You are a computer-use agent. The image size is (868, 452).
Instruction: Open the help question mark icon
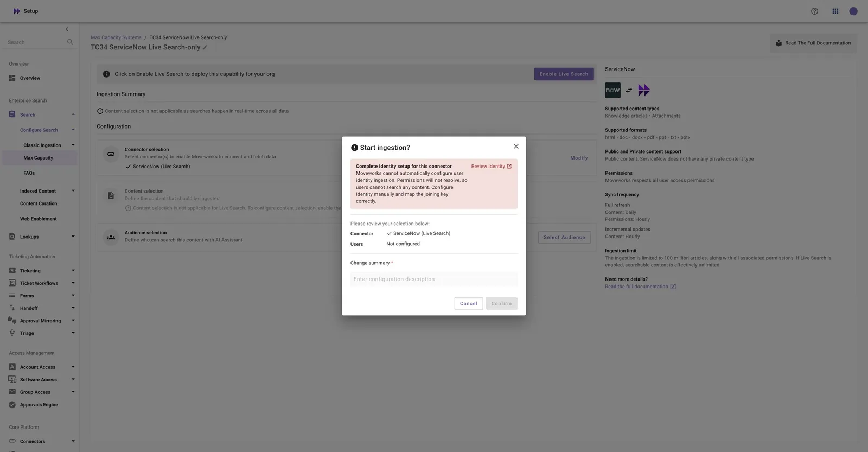(x=814, y=11)
